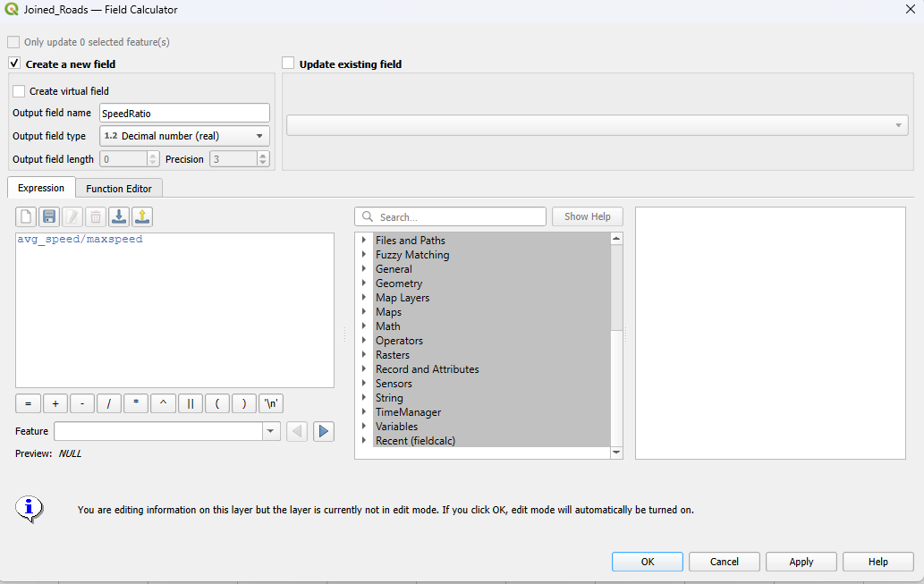Click the Show Help button
The height and width of the screenshot is (584, 924).
tap(587, 216)
